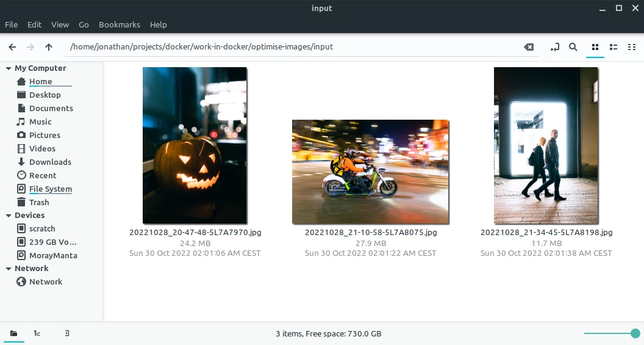Click filename 20221028_20-47-48-5L7A7970.jpg
Image resolution: width=644 pixels, height=345 pixels.
coord(195,232)
